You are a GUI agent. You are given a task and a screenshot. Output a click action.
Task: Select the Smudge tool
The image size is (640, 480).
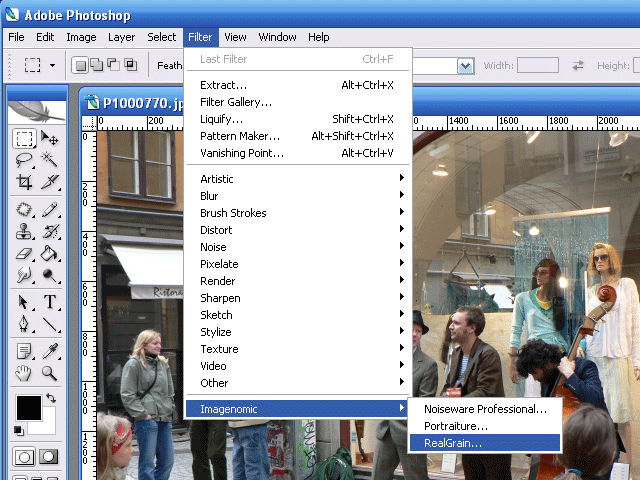pos(24,275)
